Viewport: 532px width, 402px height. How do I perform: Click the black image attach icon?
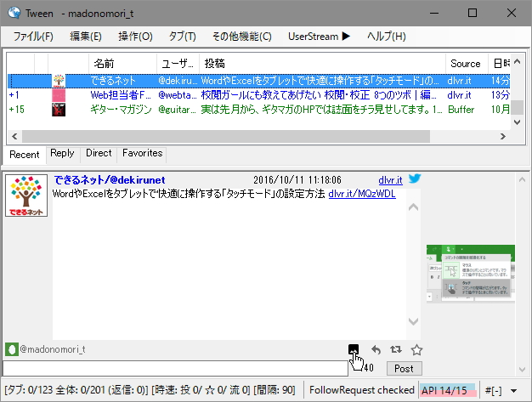[x=354, y=348]
